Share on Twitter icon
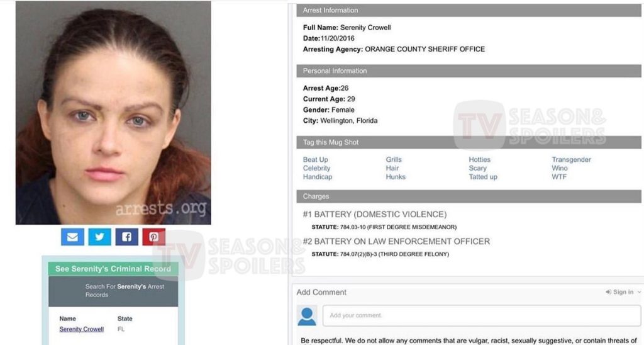Screen dimensions: 644x345 click(x=100, y=237)
